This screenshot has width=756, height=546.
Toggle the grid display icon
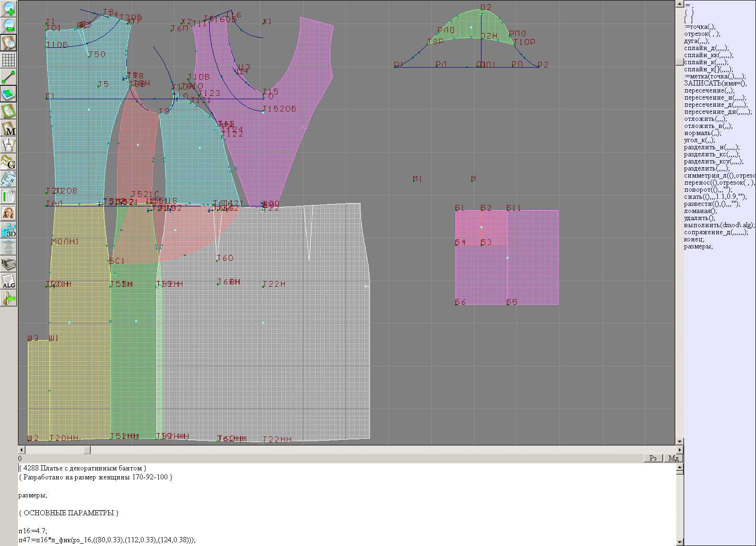[x=9, y=60]
